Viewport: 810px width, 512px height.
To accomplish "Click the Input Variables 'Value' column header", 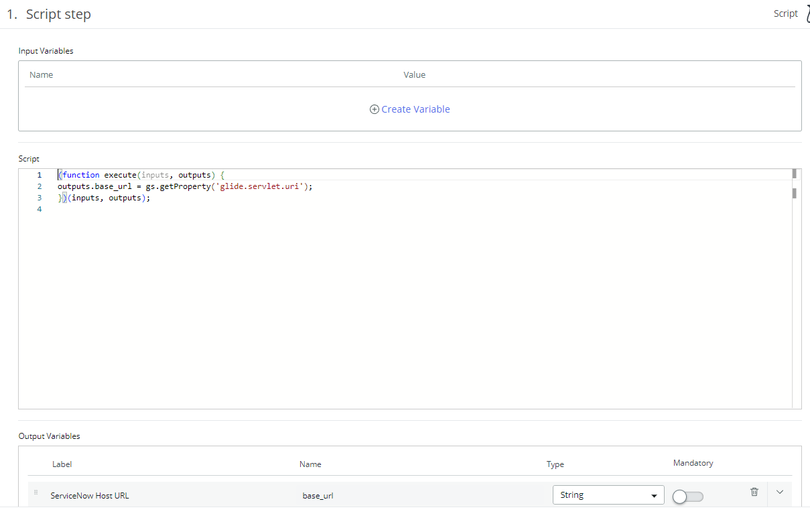I will (x=414, y=75).
